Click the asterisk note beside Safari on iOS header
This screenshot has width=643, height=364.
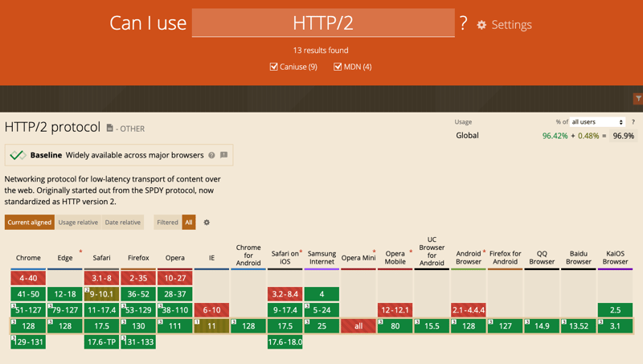(301, 252)
